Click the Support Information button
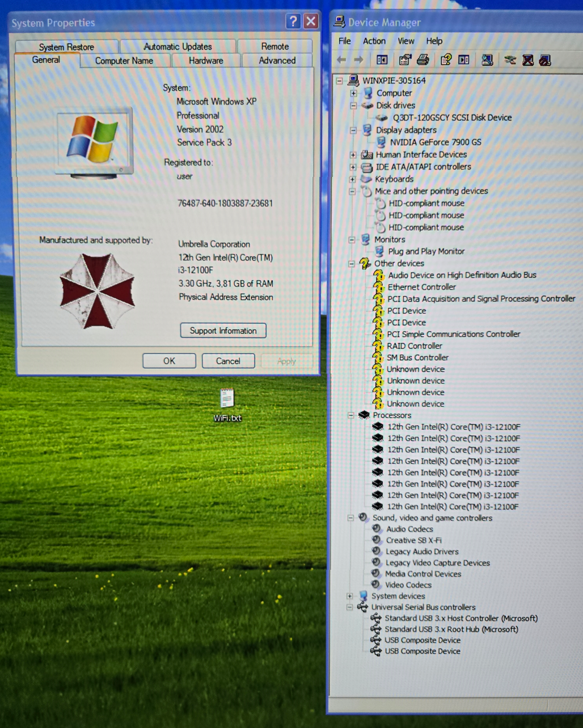 coord(223,331)
